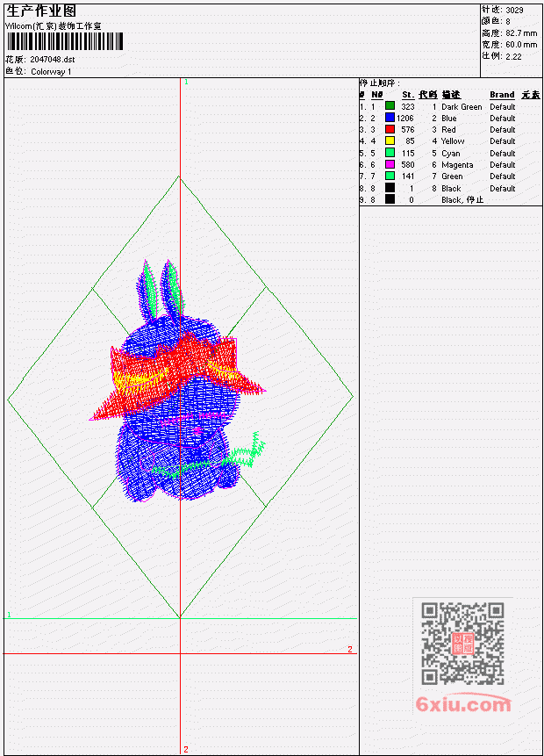The height and width of the screenshot is (756, 544).
Task: Select the Cyan row color swatch
Action: [390, 153]
